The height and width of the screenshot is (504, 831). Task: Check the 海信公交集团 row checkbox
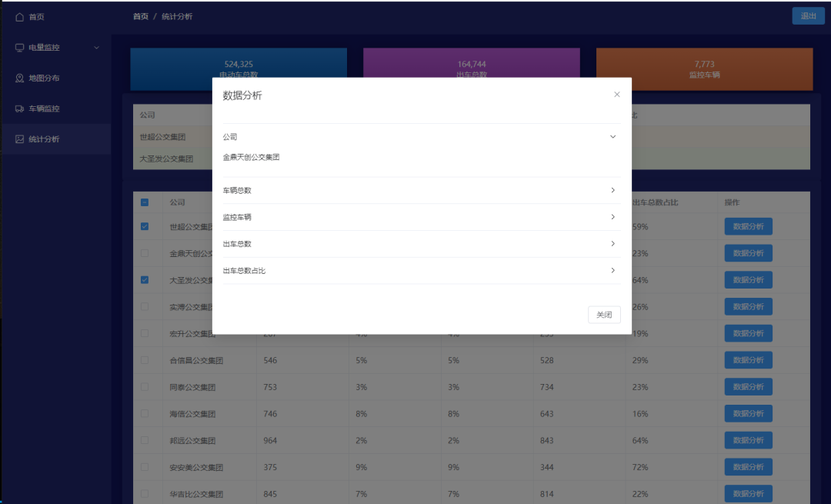[x=145, y=413]
